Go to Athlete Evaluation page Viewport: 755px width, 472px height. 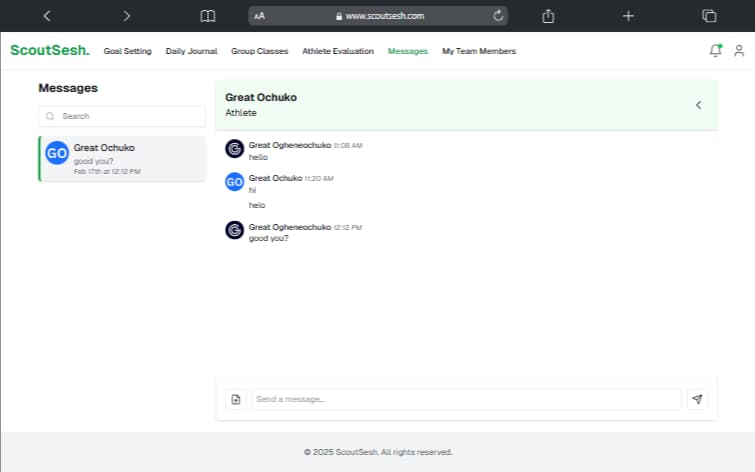(338, 51)
